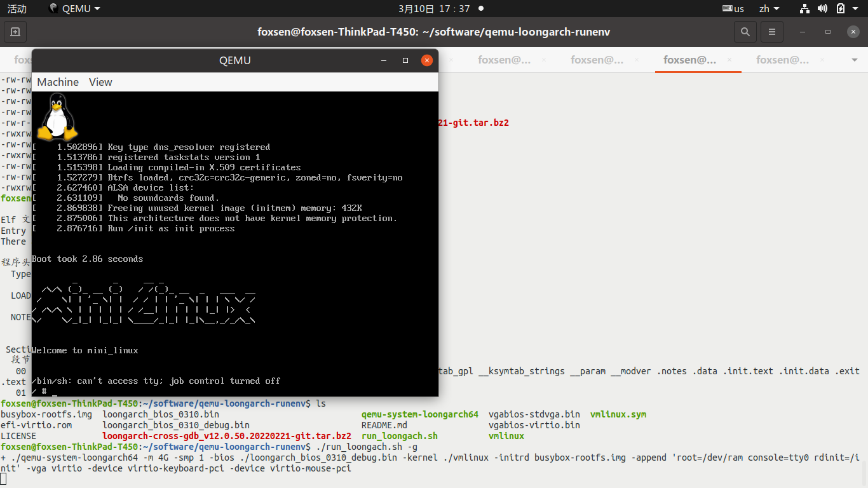Open the 活动 Activities overview
Image resolution: width=868 pixels, height=488 pixels.
click(x=17, y=9)
